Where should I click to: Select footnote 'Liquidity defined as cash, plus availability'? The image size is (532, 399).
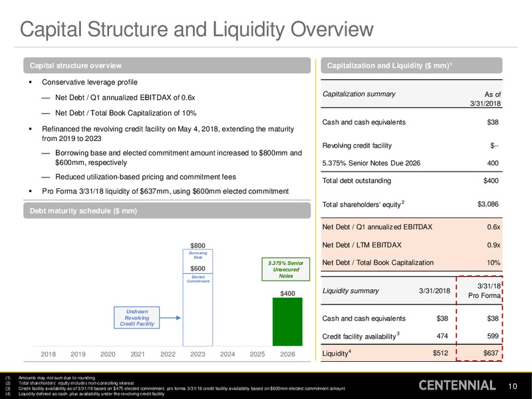point(91,394)
